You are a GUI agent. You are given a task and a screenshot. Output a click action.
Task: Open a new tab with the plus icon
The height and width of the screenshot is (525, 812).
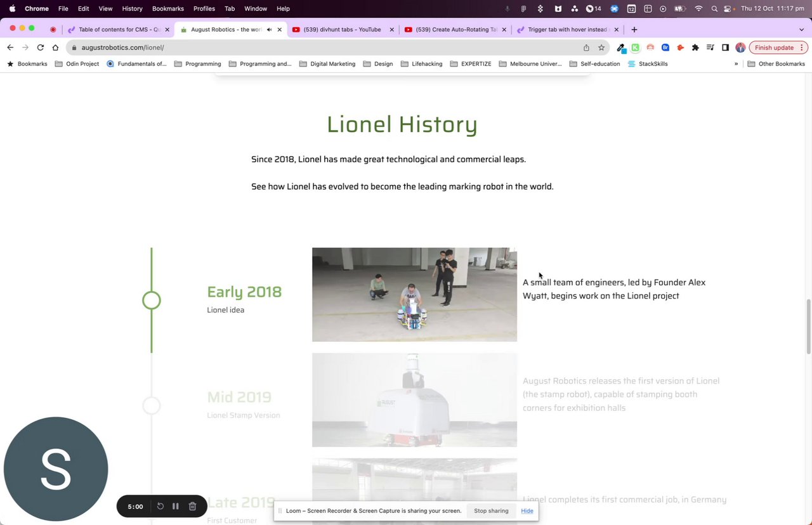[x=634, y=29]
